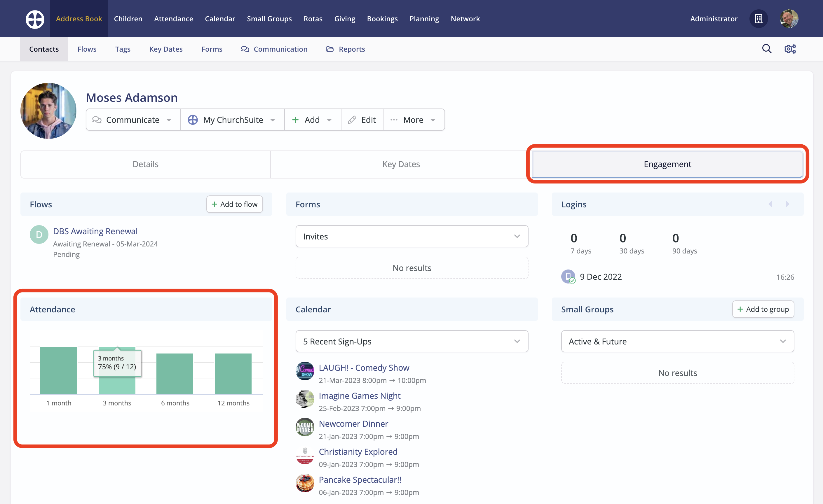Click the building site selector icon

pyautogui.click(x=759, y=19)
